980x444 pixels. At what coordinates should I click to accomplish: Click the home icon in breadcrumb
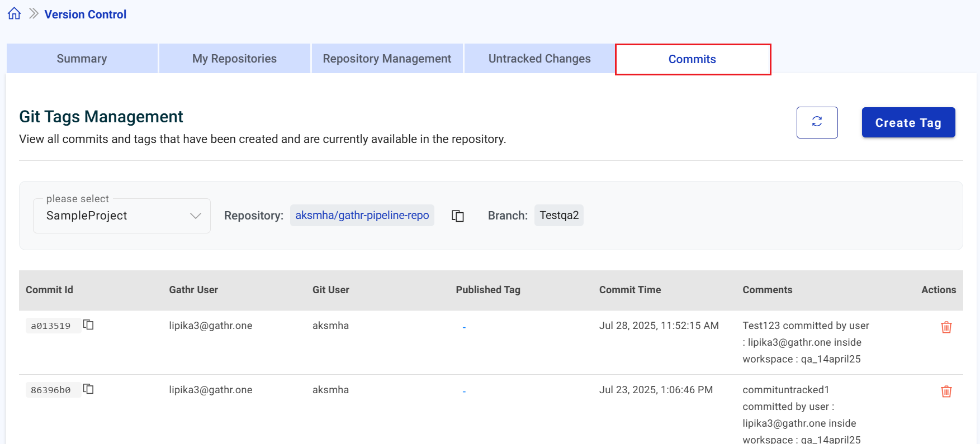pyautogui.click(x=15, y=14)
